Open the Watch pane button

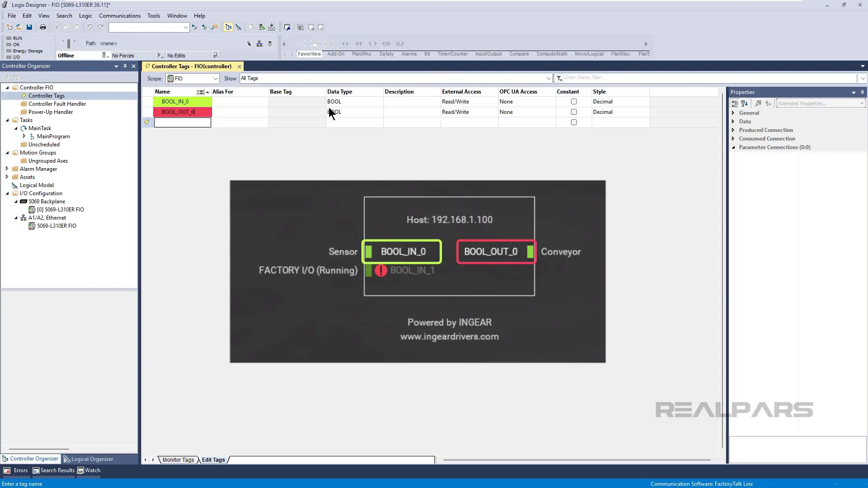pos(89,470)
